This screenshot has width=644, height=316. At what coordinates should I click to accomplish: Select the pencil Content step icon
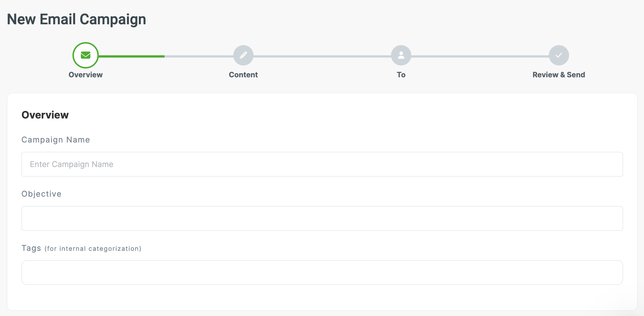(x=243, y=55)
